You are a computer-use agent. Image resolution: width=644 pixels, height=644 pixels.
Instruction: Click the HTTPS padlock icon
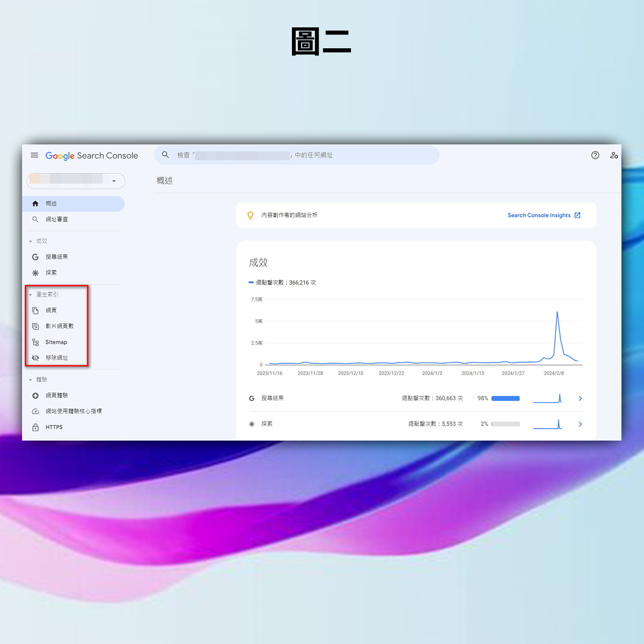click(35, 427)
